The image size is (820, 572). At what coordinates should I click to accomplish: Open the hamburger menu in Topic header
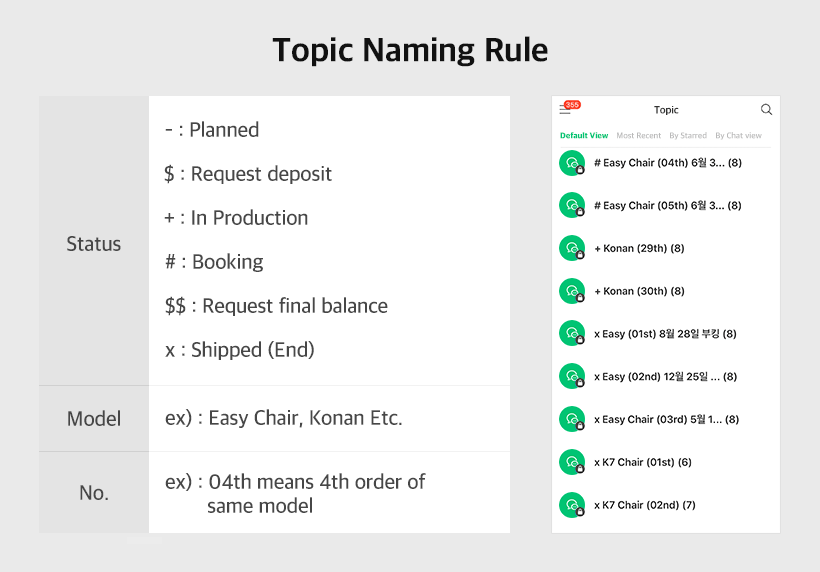[565, 111]
